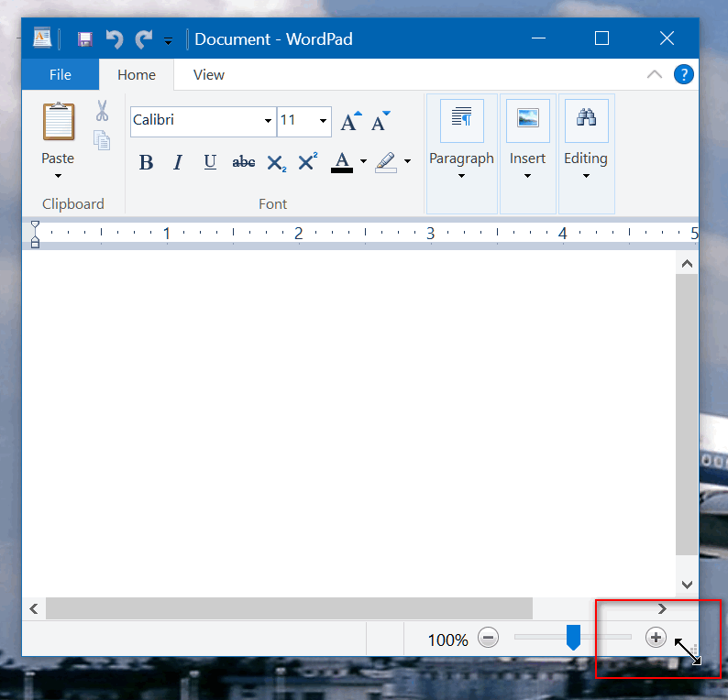Click the zoom slider handle
Image resolution: width=728 pixels, height=700 pixels.
(574, 638)
